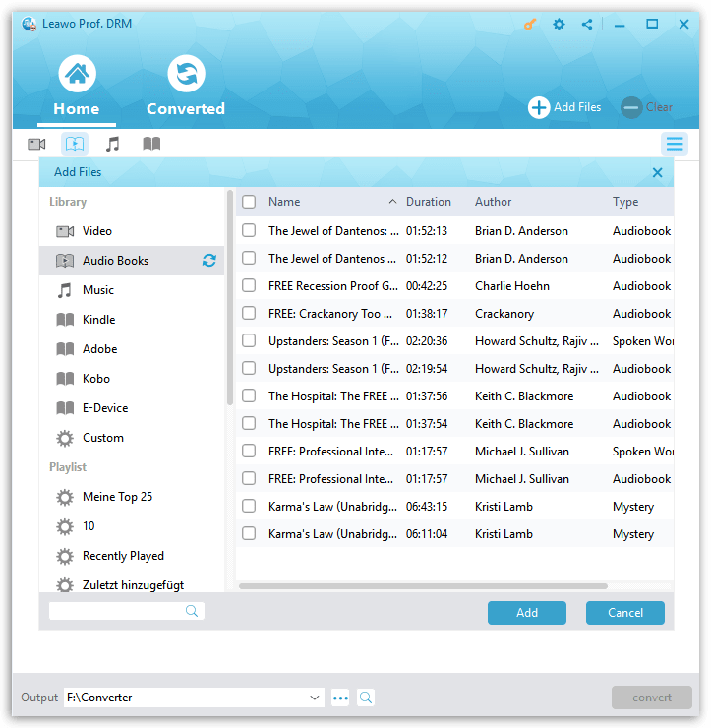711x728 pixels.
Task: Click the video type filter icon
Action: tap(36, 144)
